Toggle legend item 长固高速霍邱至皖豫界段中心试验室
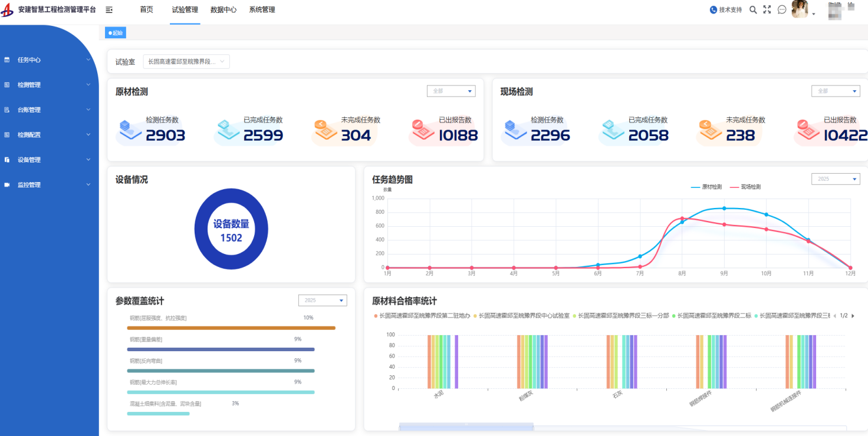 [x=521, y=316]
